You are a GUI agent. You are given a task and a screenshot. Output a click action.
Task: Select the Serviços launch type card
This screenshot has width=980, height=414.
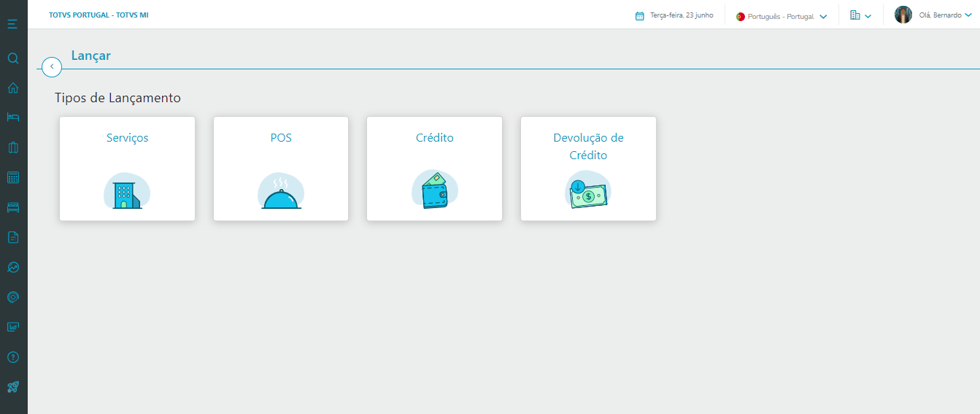point(127,169)
